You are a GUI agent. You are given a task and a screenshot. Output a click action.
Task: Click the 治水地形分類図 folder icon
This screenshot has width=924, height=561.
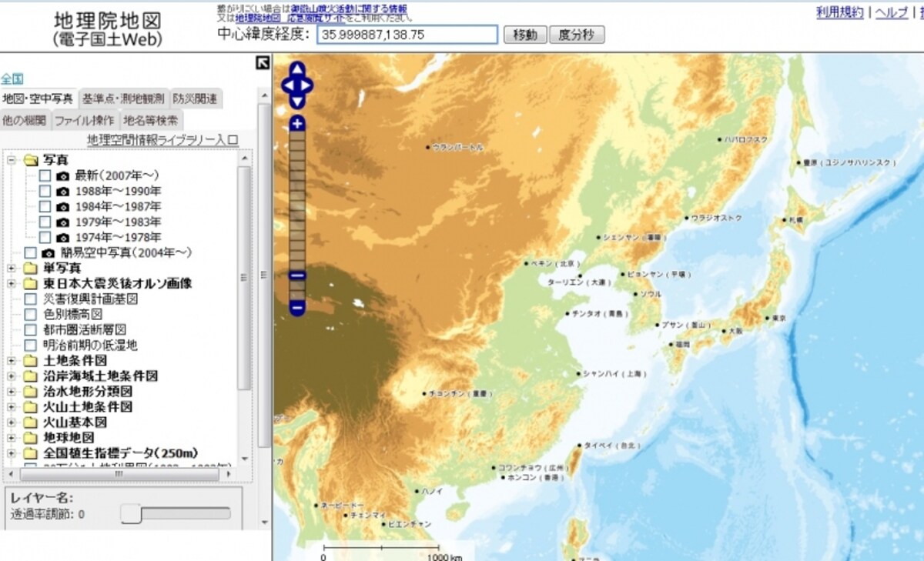click(x=31, y=392)
